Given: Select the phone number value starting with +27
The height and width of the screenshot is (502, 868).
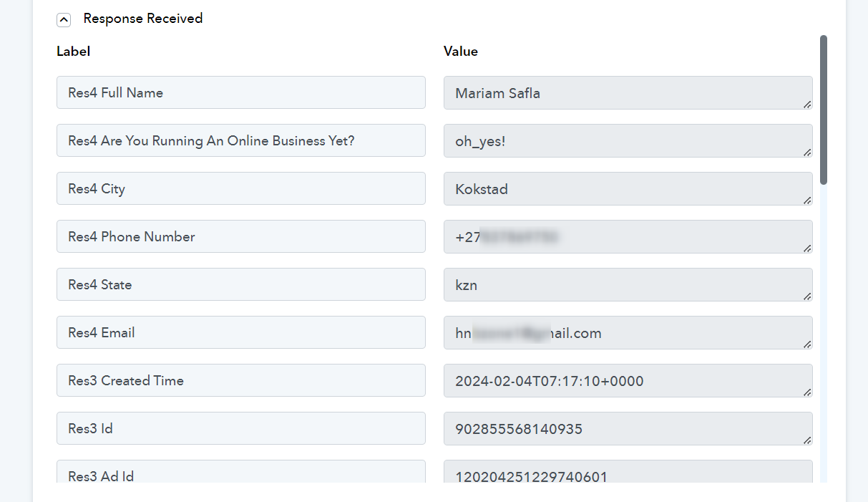Looking at the screenshot, I should [628, 237].
